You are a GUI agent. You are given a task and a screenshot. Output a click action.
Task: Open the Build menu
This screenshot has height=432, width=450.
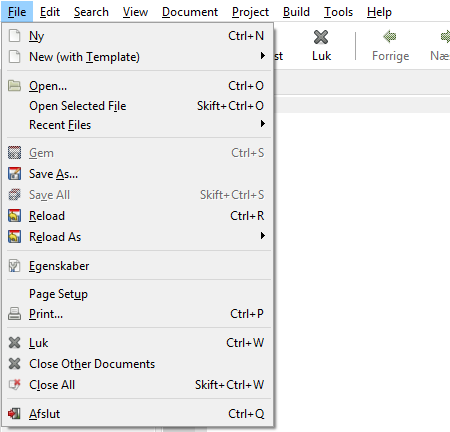[x=296, y=12]
